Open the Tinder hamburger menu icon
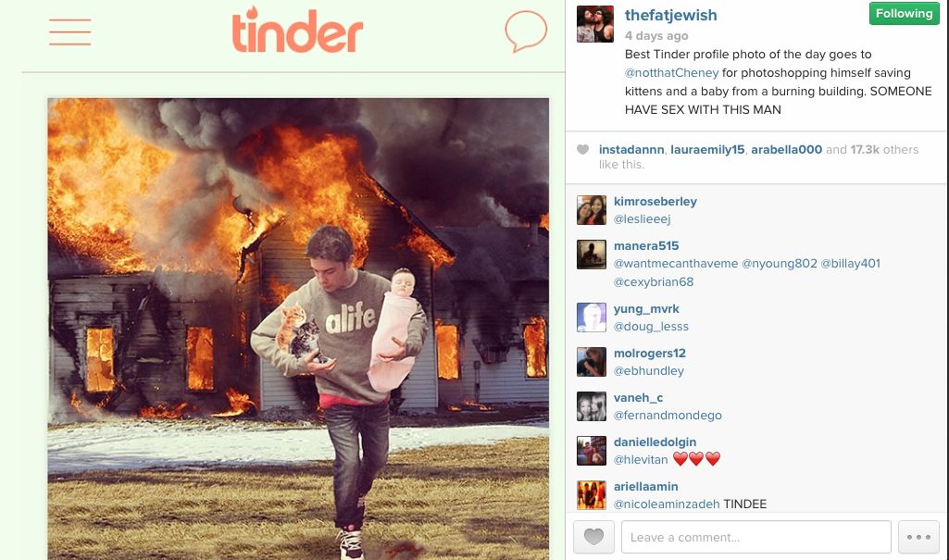 (x=70, y=32)
